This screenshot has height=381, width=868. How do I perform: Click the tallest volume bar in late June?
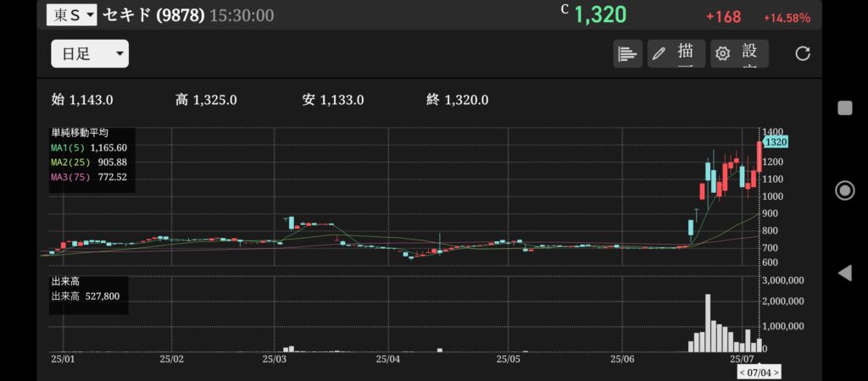[708, 323]
